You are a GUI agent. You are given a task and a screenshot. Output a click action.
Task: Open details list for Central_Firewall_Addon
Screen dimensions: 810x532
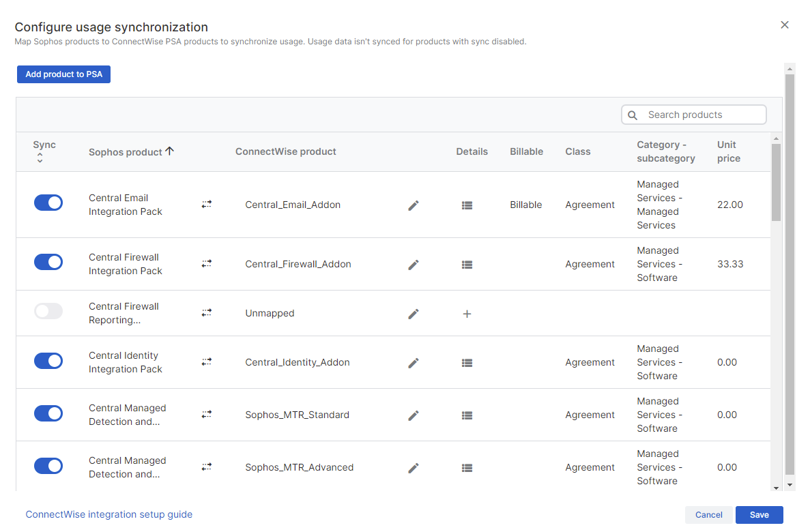(467, 265)
